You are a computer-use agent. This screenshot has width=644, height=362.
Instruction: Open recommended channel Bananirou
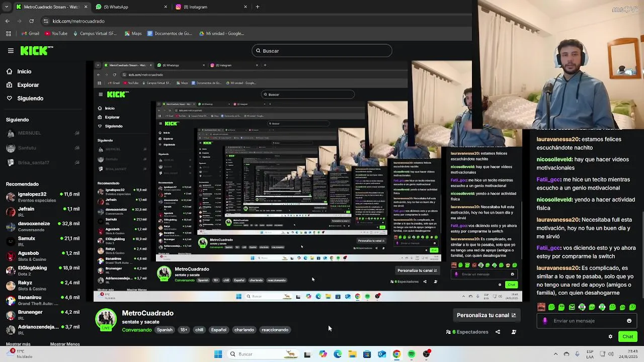(43, 300)
